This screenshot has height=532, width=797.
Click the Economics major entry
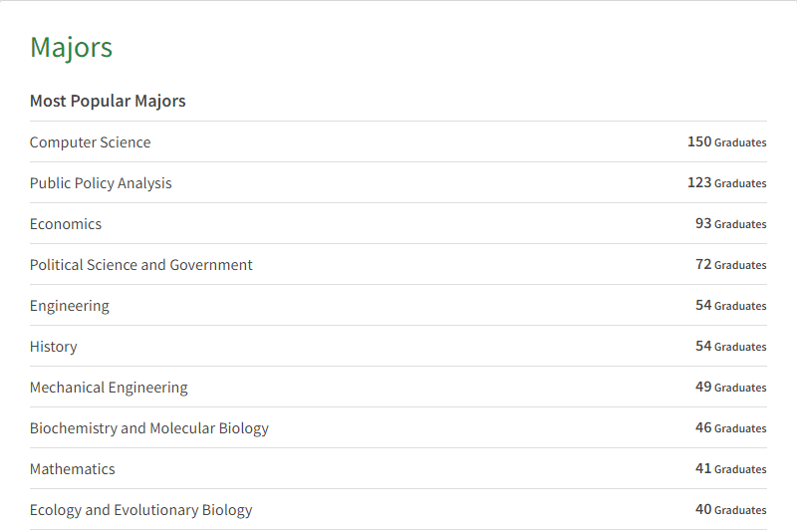pyautogui.click(x=66, y=224)
